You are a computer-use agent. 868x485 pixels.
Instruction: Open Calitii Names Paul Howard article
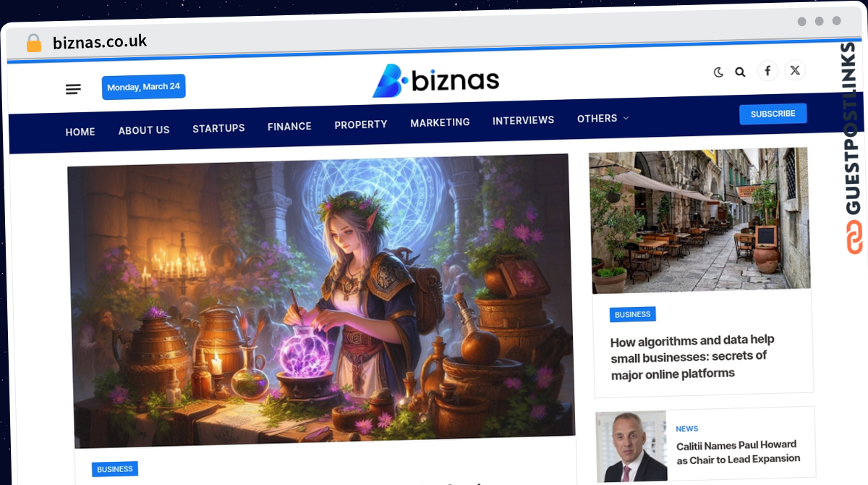pyautogui.click(x=737, y=452)
